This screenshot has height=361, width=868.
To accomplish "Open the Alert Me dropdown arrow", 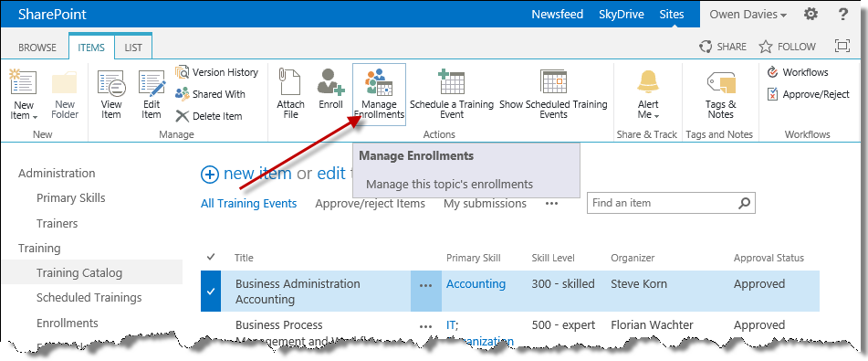I will click(657, 116).
